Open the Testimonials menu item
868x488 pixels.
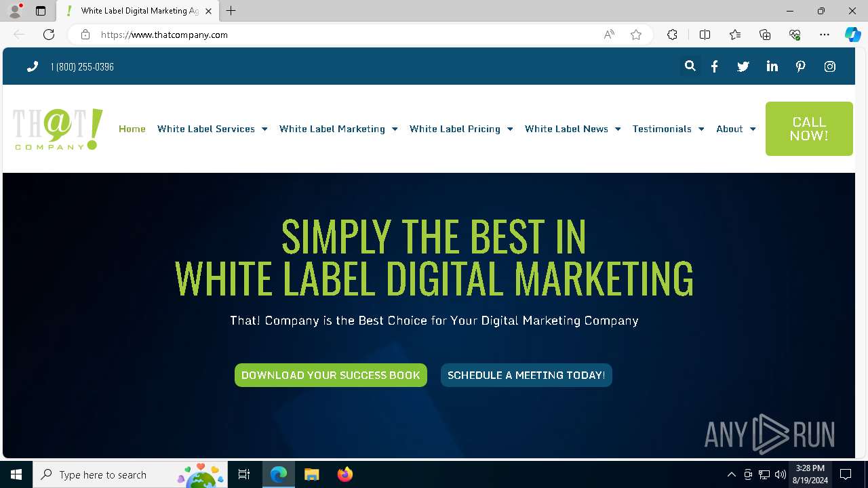[x=662, y=129]
